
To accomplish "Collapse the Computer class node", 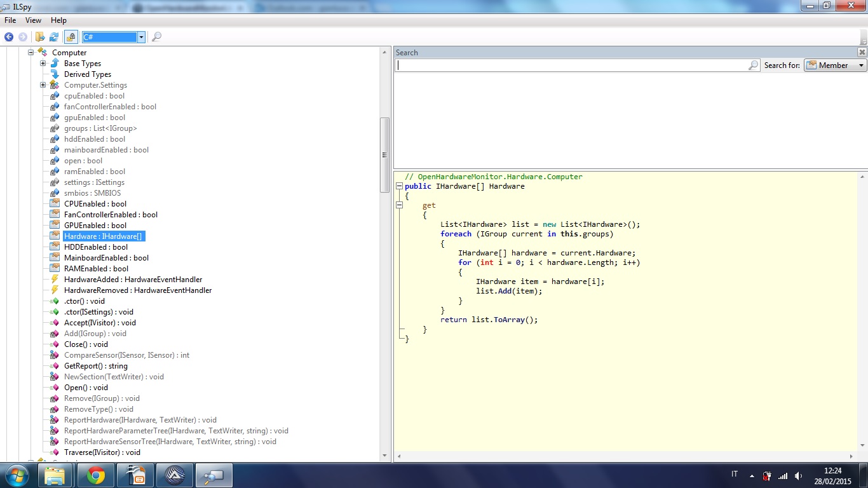I will [31, 53].
